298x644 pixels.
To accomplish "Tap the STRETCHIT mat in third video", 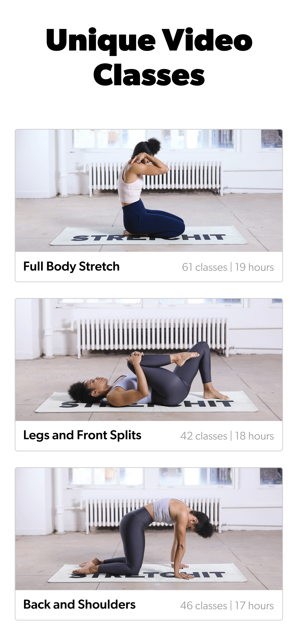I will click(x=148, y=573).
